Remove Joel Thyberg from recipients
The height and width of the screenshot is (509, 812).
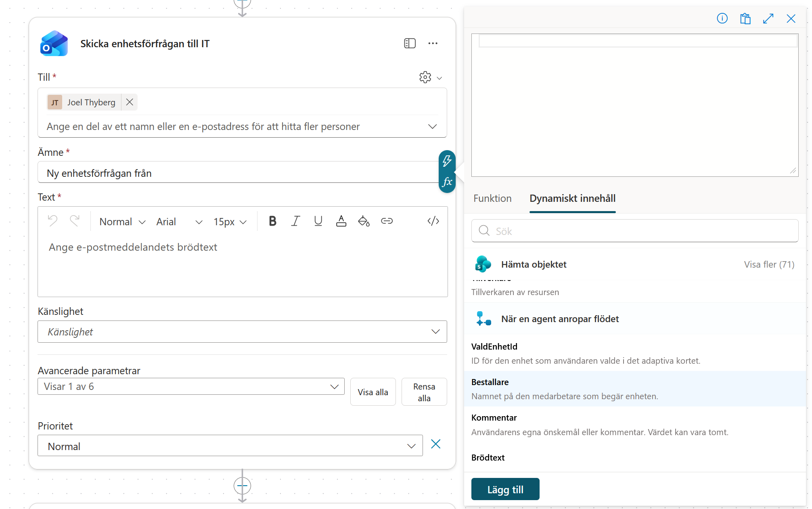pos(130,102)
